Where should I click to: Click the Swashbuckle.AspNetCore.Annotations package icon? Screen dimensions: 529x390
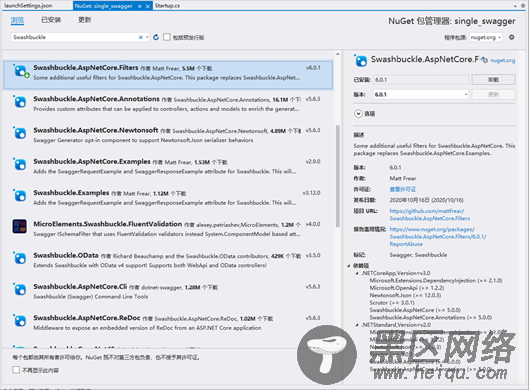20,102
